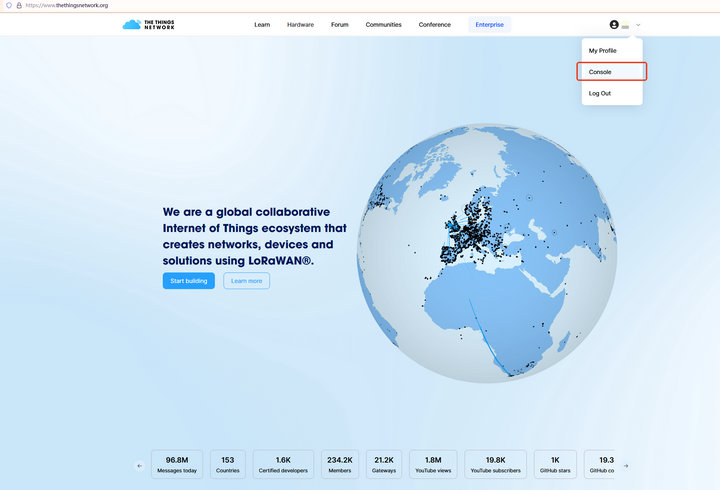Click the Learn more button
Viewport: 720px width, 490px height.
246,281
